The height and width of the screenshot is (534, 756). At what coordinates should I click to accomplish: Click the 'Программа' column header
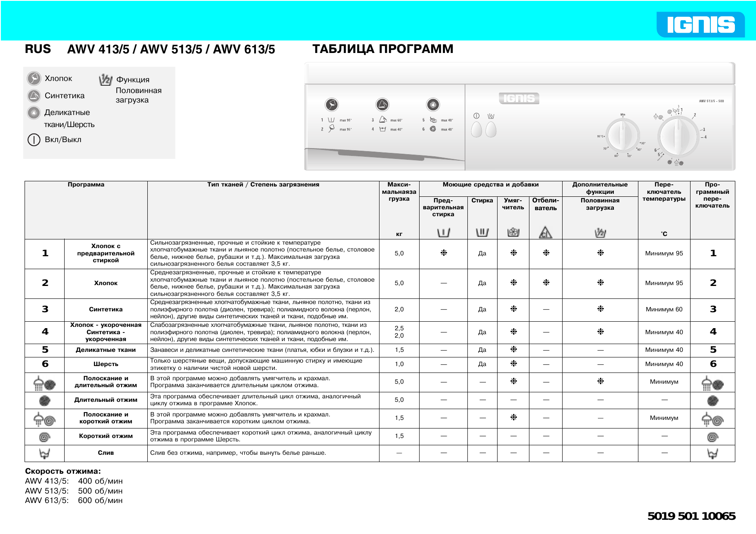tap(86, 184)
